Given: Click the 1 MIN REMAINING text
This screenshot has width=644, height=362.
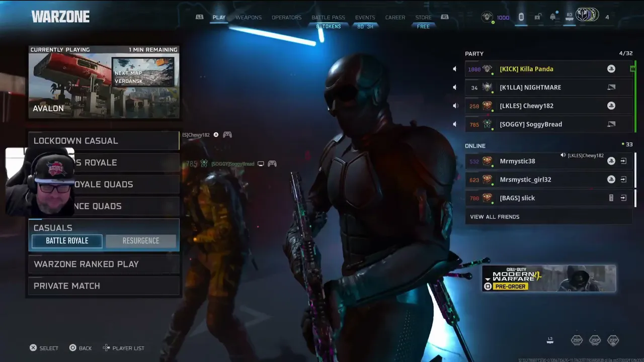Looking at the screenshot, I should pos(153,50).
